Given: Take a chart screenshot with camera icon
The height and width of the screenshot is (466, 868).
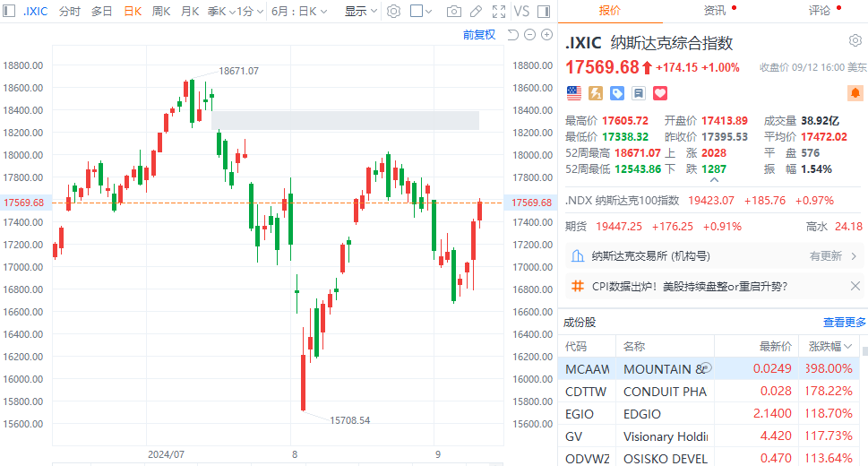Looking at the screenshot, I should [x=454, y=11].
